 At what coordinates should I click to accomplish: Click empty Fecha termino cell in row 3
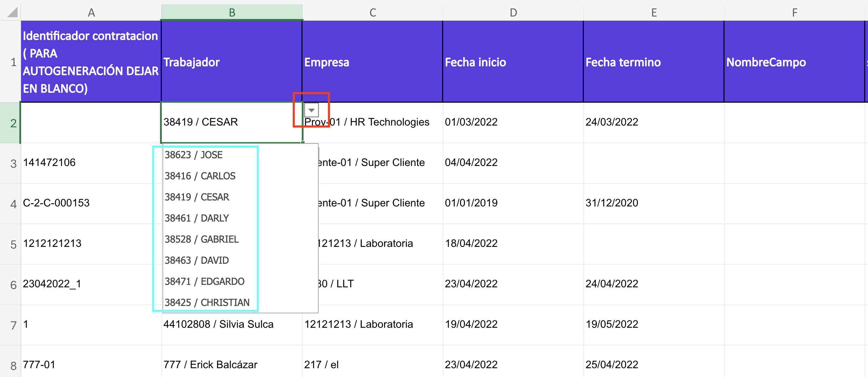654,163
